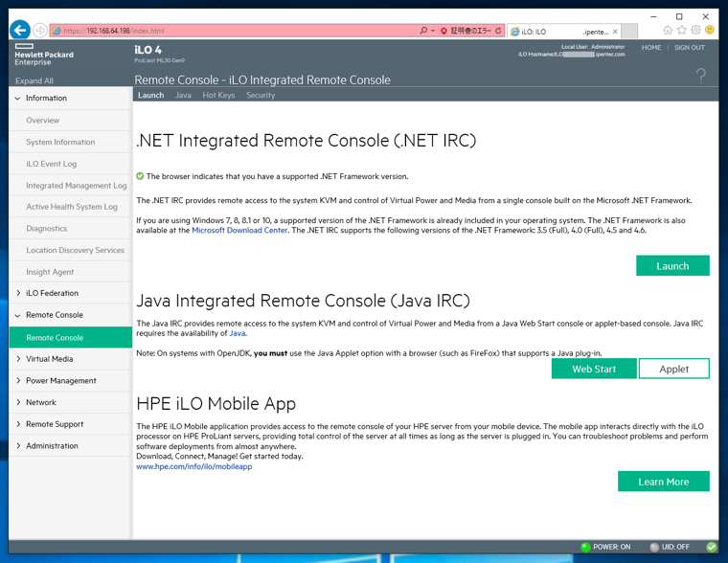Click the Learn More button
This screenshot has width=728, height=563.
click(x=664, y=482)
